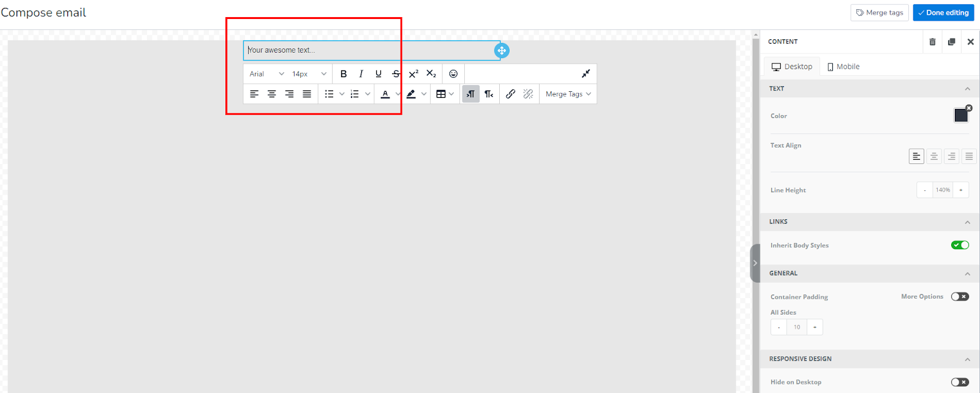Click the text color icon
The height and width of the screenshot is (393, 980).
tap(385, 94)
